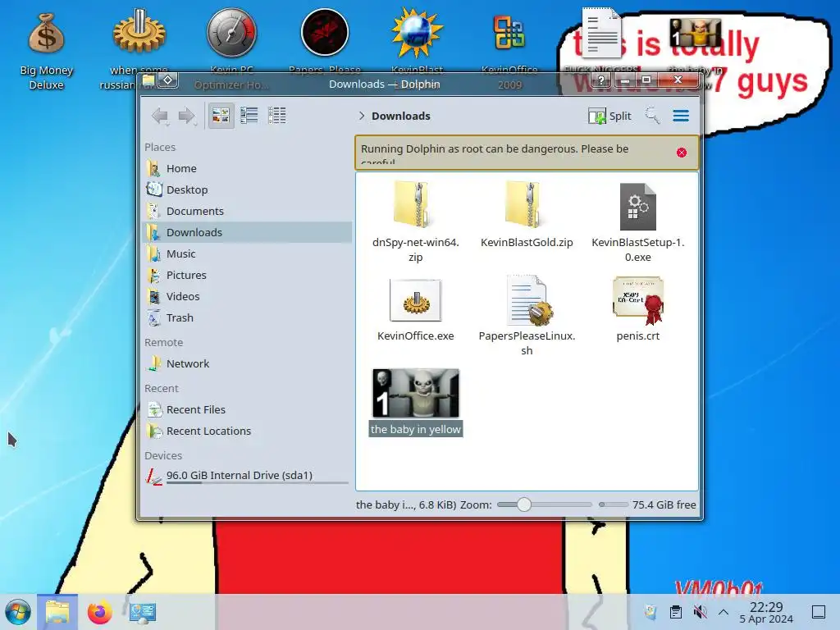This screenshot has height=630, width=840.
Task: Select penis.crt certificate icon
Action: pyautogui.click(x=638, y=300)
